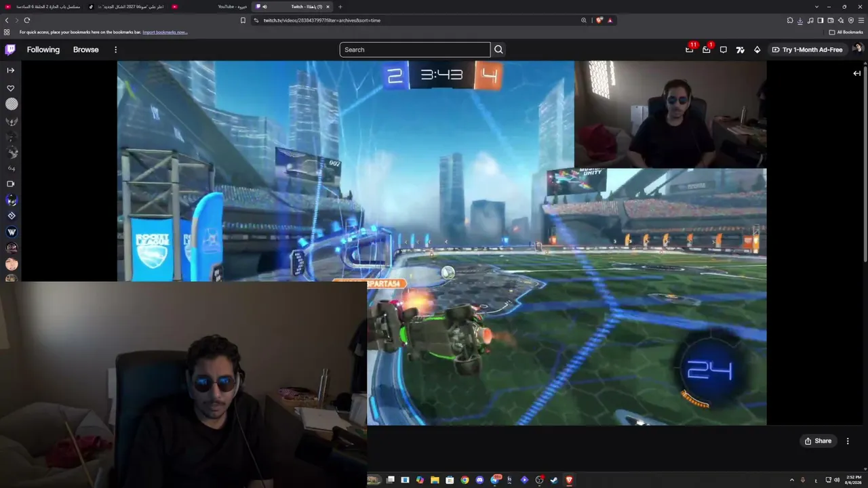
Task: Open the browser main hamburger menu
Action: [861, 20]
